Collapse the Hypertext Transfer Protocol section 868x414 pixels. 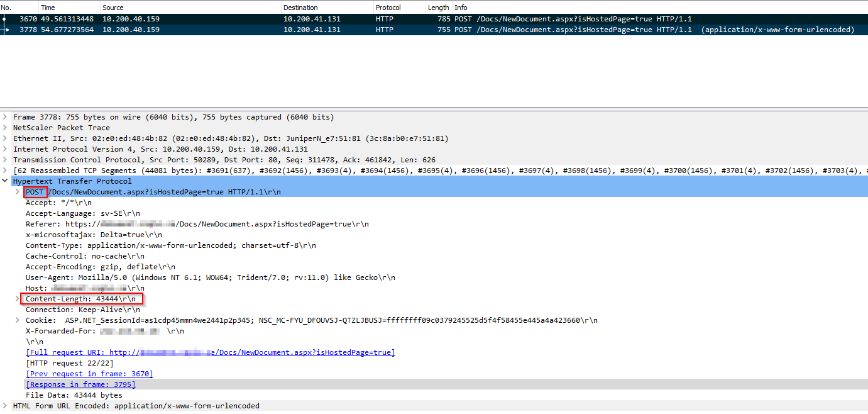(x=6, y=181)
